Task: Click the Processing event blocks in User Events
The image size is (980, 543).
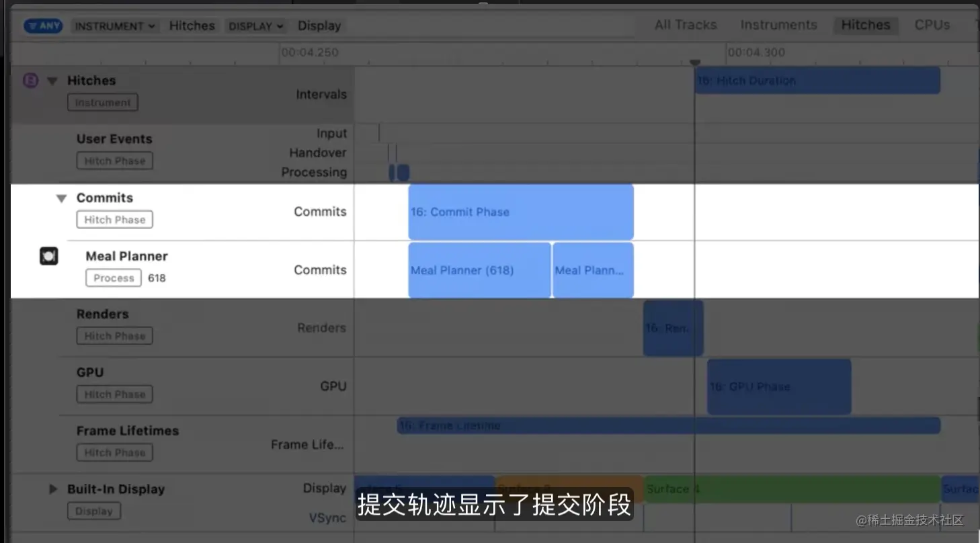Action: (x=399, y=173)
